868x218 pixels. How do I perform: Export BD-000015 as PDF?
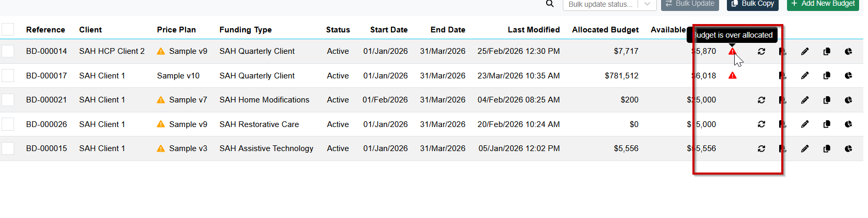(782, 148)
